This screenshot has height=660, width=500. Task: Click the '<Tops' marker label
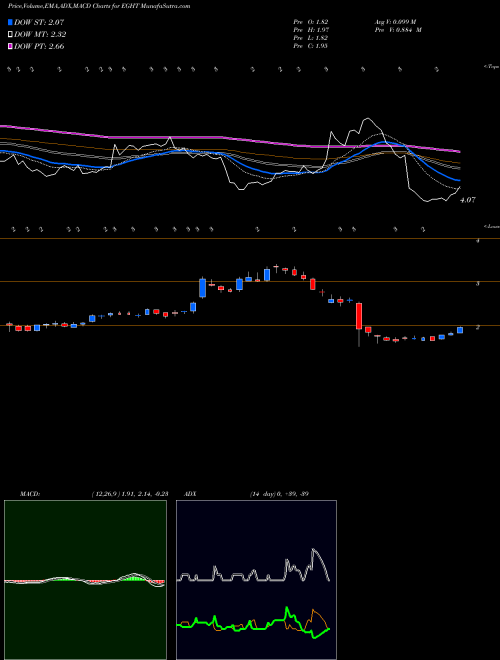(x=491, y=67)
